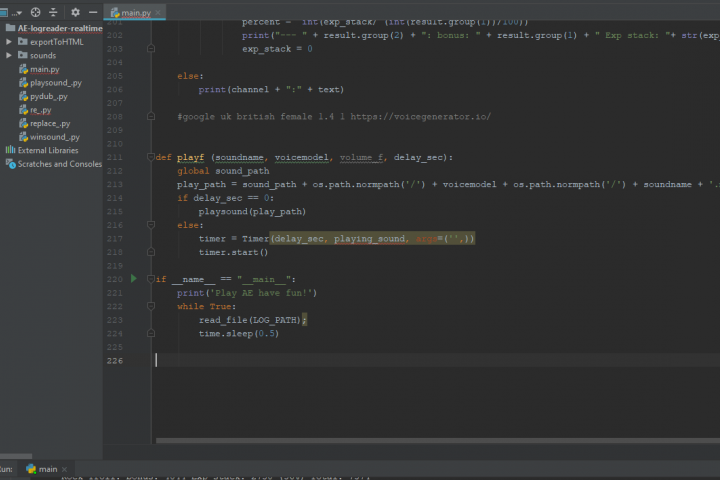Image resolution: width=720 pixels, height=480 pixels.
Task: Open the project view dropdown arrow
Action: point(17,13)
